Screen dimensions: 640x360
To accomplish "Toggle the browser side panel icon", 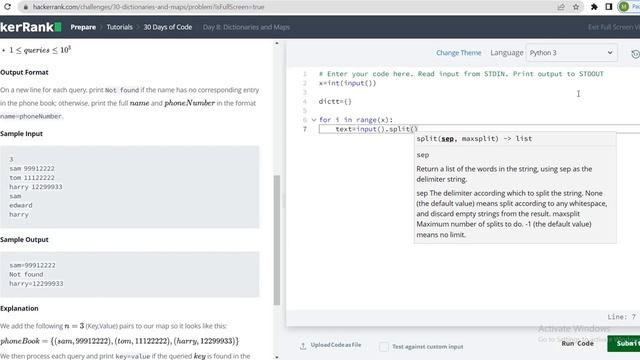I will [609, 7].
